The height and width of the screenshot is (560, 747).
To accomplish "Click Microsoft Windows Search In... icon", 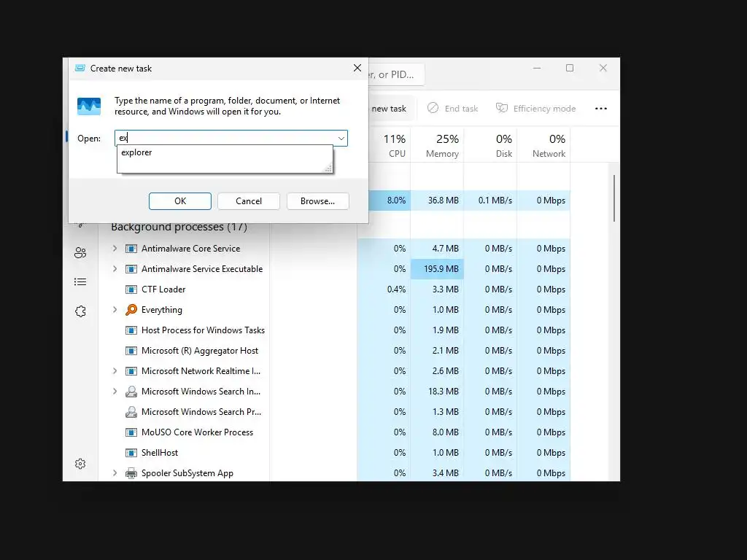I will point(131,392).
